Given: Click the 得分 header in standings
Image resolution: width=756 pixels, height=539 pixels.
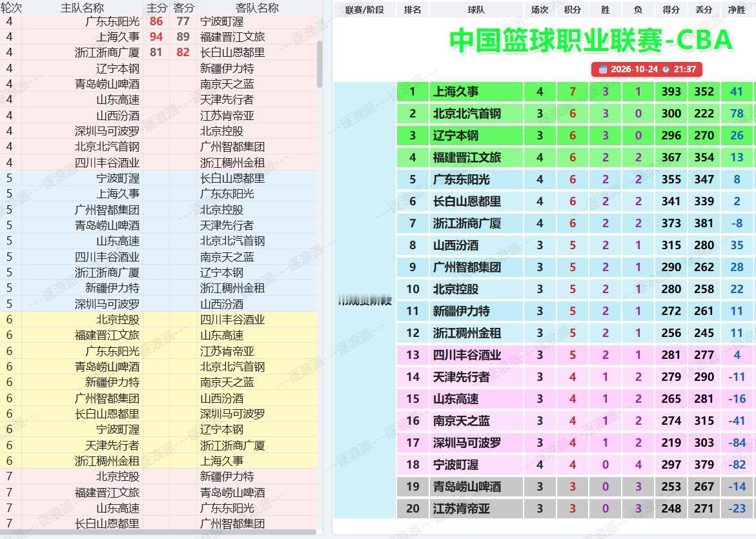Looking at the screenshot, I should pyautogui.click(x=671, y=10).
